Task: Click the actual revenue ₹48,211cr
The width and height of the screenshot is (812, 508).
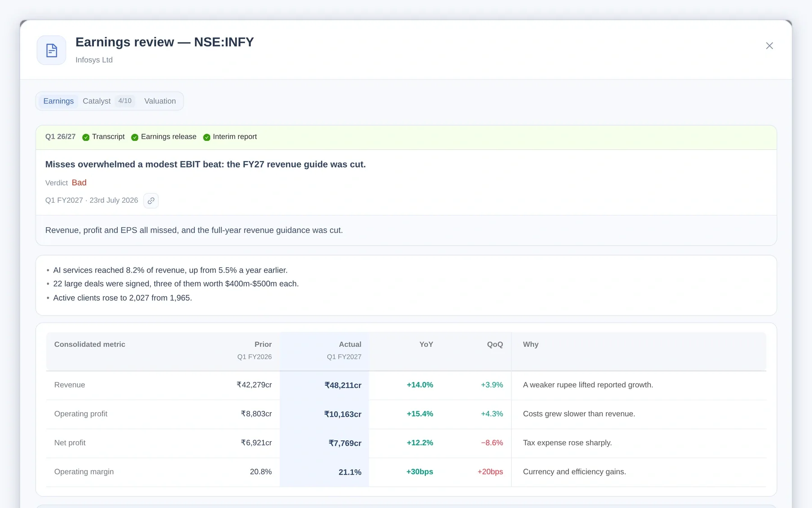Action: click(343, 386)
